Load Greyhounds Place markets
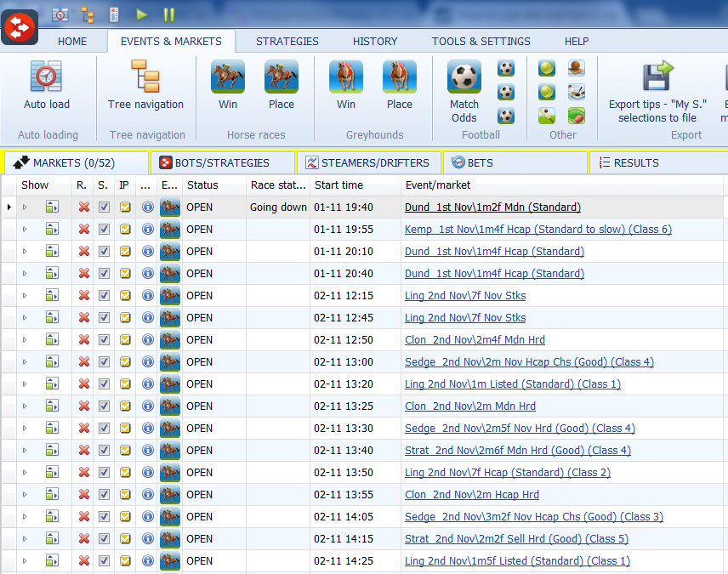The width and height of the screenshot is (728, 574). 399,85
